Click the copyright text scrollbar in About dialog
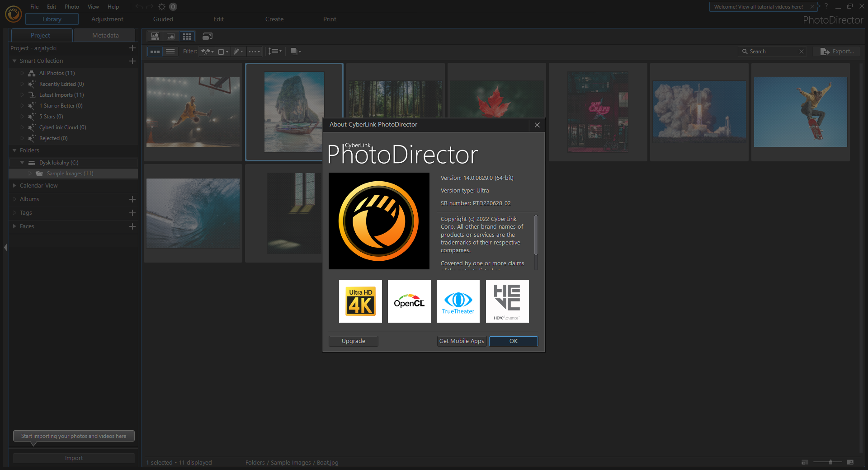This screenshot has height=470, width=868. coord(536,235)
